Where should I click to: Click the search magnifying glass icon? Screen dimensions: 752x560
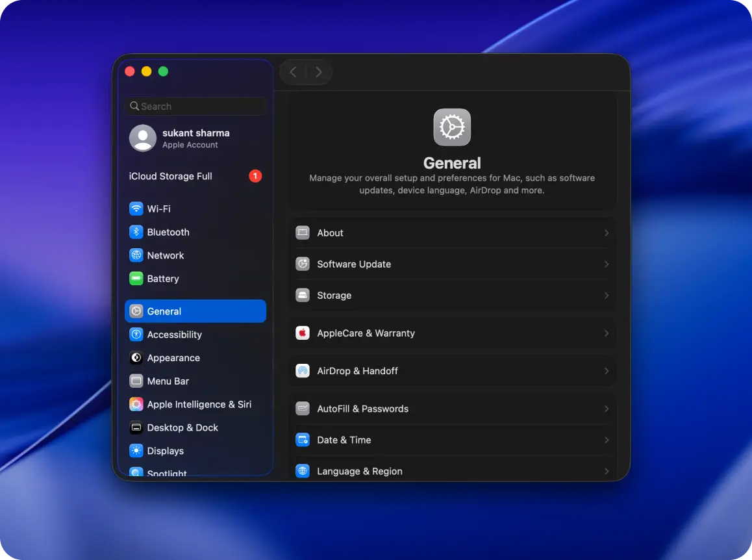click(135, 106)
